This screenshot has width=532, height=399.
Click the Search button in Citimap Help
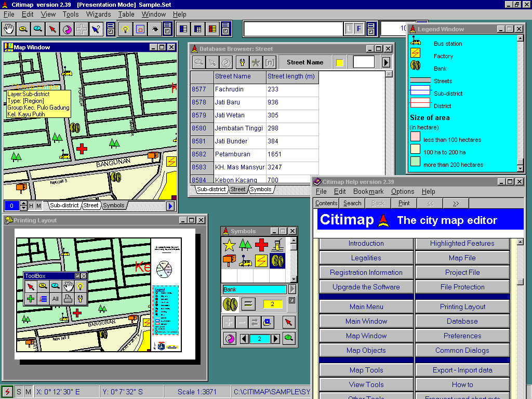pyautogui.click(x=352, y=203)
